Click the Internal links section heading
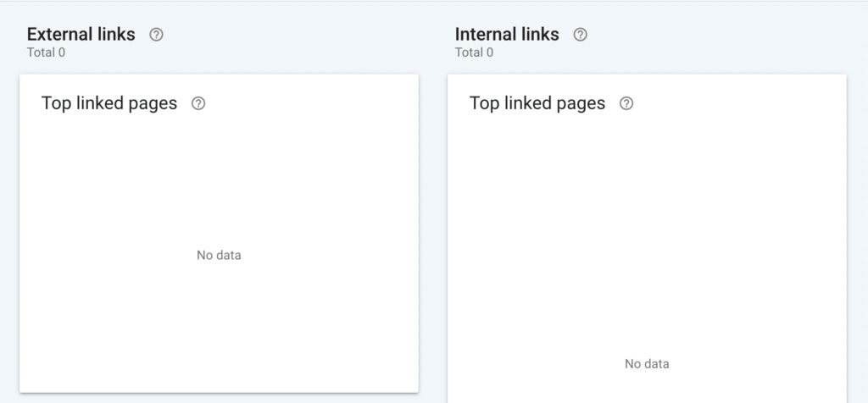Screen dimensions: 868x403 click(x=507, y=34)
